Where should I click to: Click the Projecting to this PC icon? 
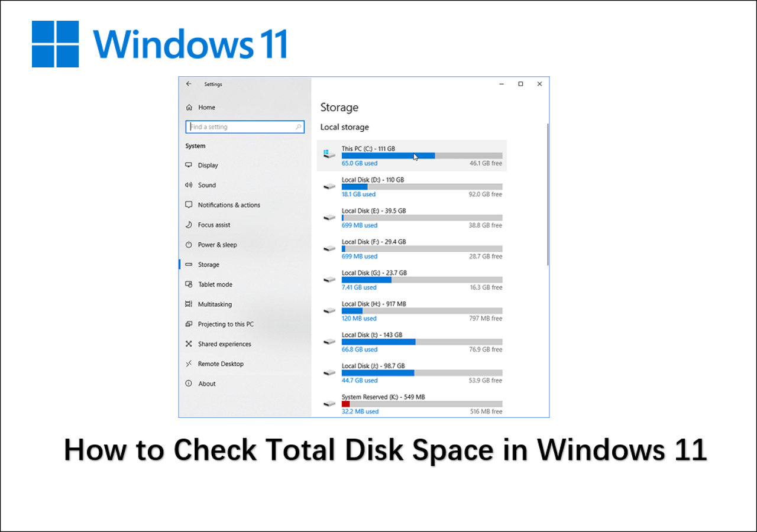pos(189,324)
